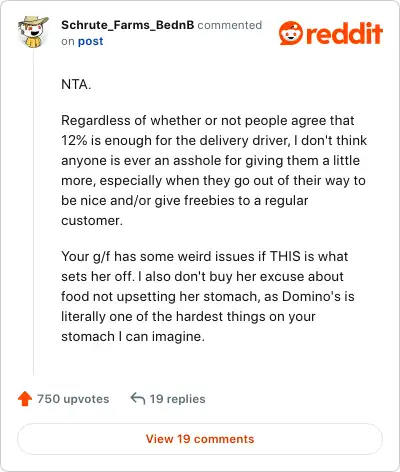Follow the blue 'post' link
The width and height of the screenshot is (400, 472).
(x=90, y=41)
